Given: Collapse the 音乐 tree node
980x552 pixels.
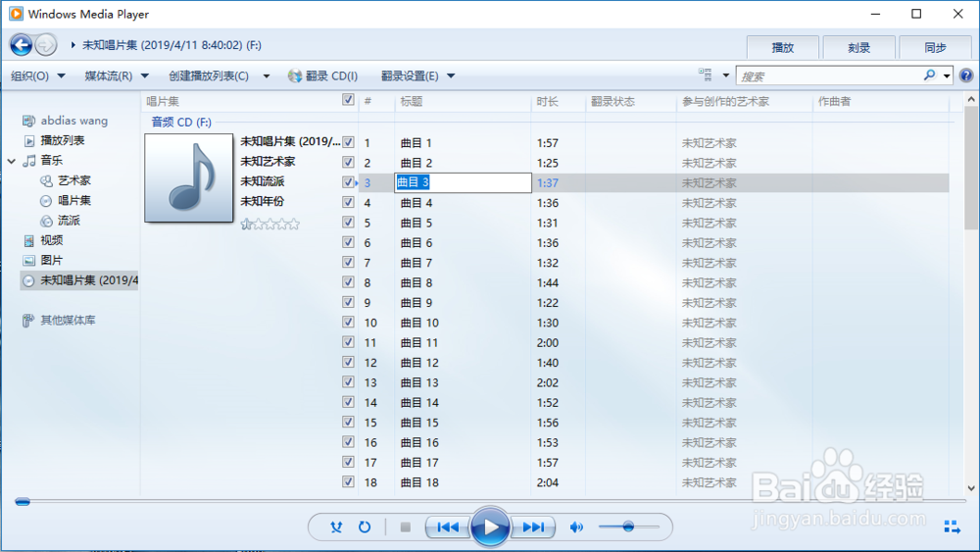Looking at the screenshot, I should point(11,162).
